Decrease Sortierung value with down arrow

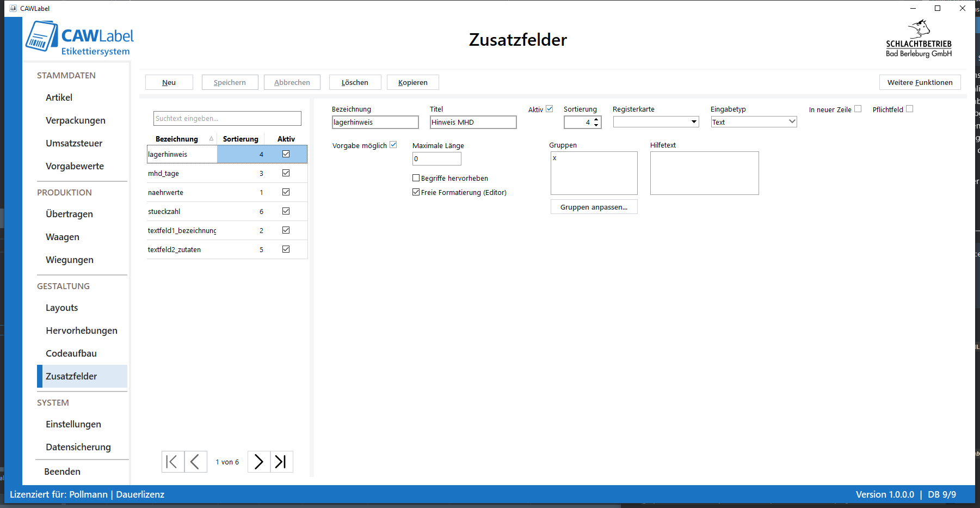[x=596, y=125]
